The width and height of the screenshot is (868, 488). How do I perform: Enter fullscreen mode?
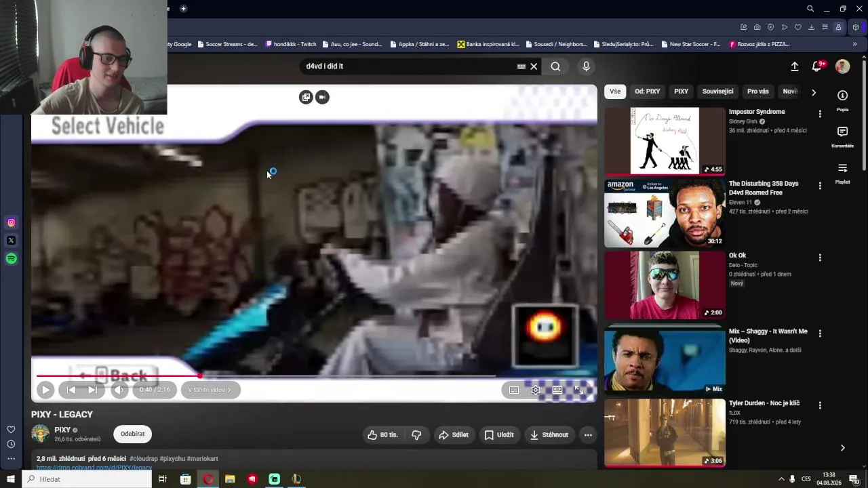579,390
